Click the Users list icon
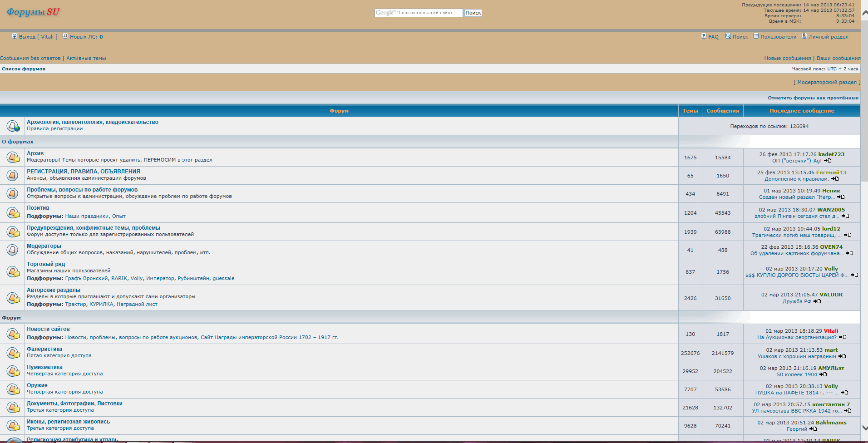 pyautogui.click(x=756, y=36)
